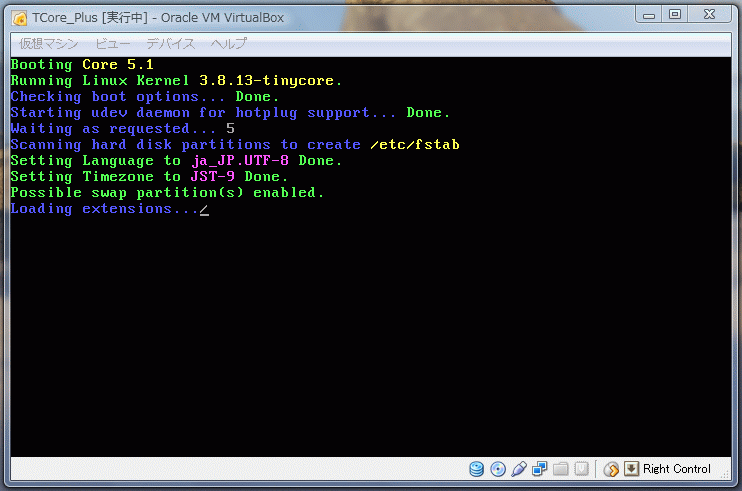Image resolution: width=742 pixels, height=491 pixels.
Task: Open the ヘルプ menu
Action: (x=228, y=44)
